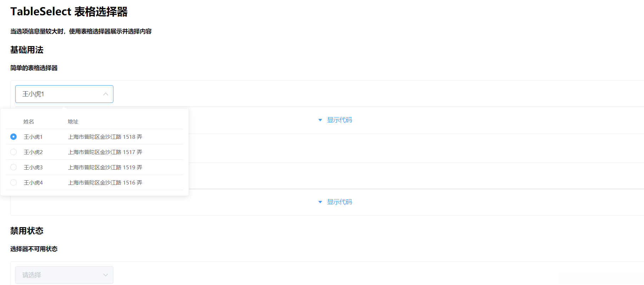
Task: Select the 王小虎4 radio button
Action: click(x=13, y=182)
